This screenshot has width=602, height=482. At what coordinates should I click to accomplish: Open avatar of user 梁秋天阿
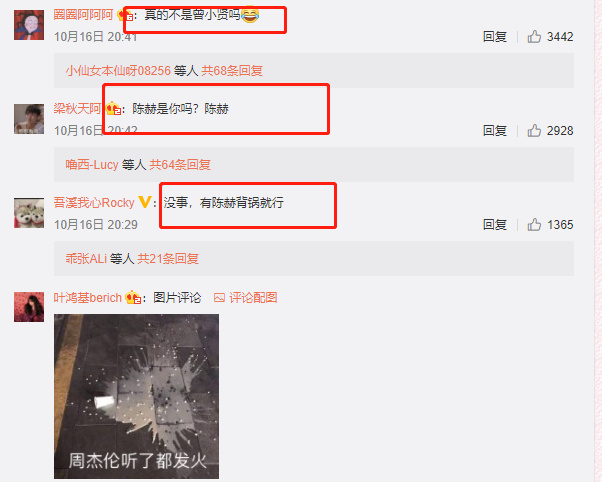[x=29, y=119]
